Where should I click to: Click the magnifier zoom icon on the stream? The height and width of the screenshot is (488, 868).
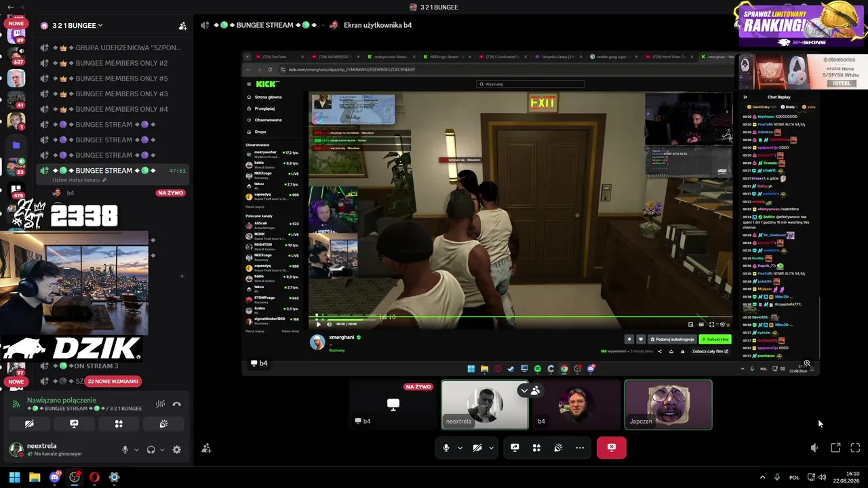(x=807, y=364)
